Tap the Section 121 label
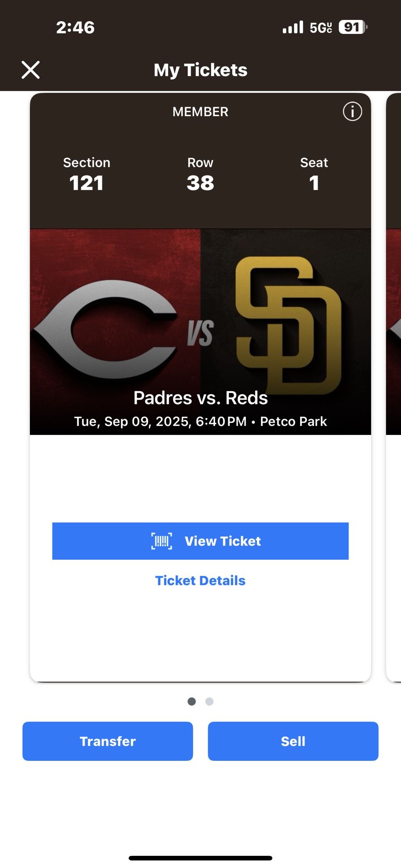401x868 pixels. (86, 174)
